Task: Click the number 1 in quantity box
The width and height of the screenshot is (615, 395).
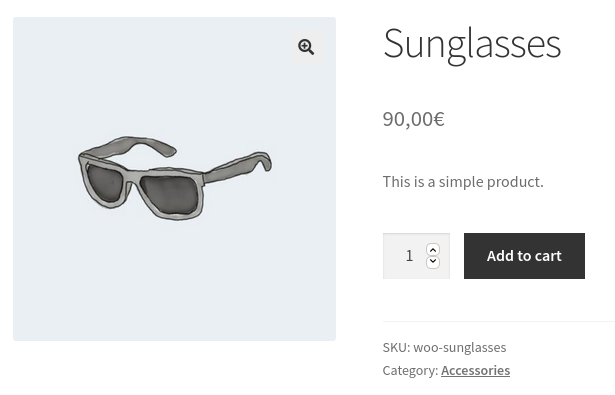Action: tap(409, 256)
